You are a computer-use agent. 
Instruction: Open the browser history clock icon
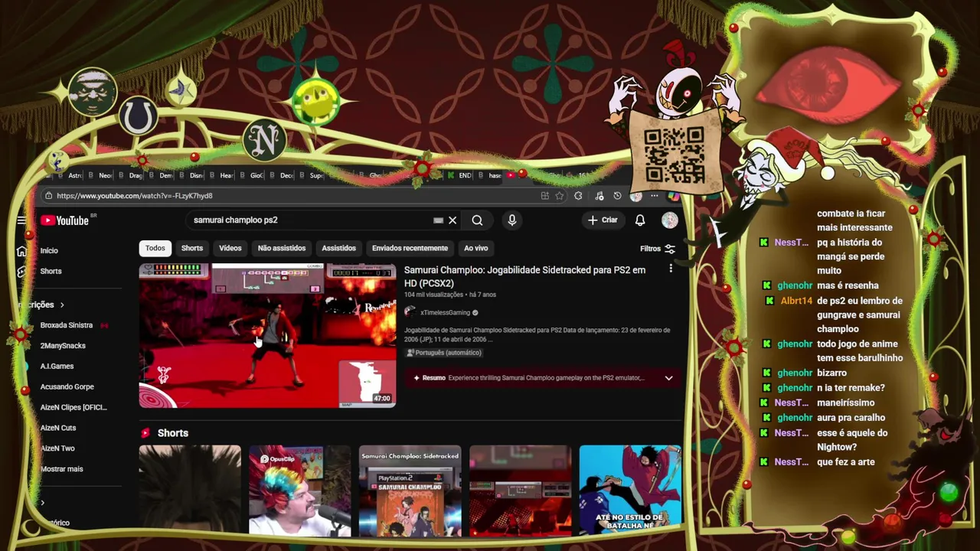click(x=617, y=196)
